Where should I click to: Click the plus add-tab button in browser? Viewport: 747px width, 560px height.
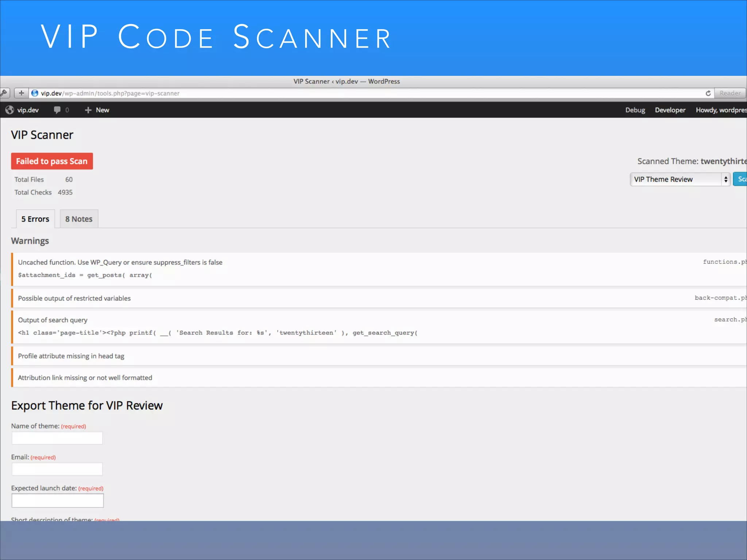point(21,93)
